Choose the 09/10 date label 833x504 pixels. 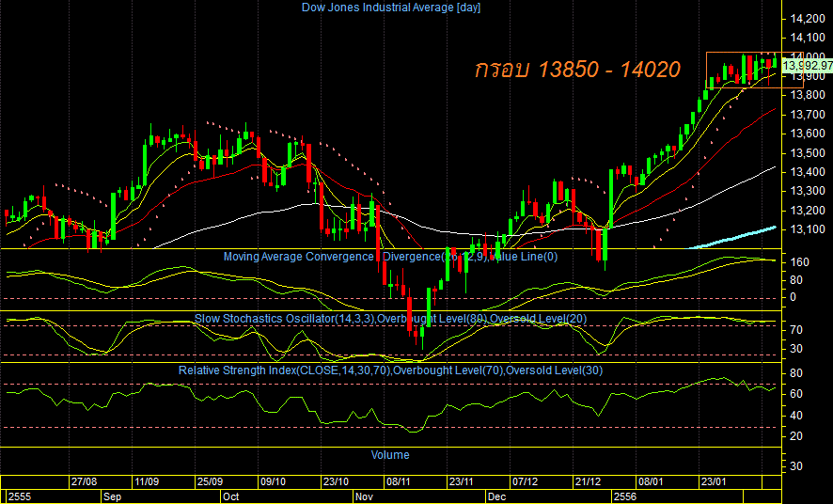(x=273, y=481)
